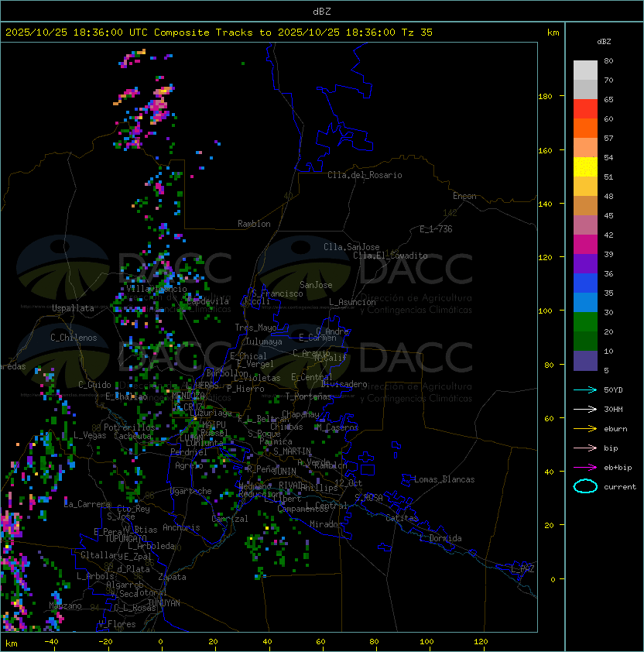
Task: Select the L_Asuncion label
Action: click(352, 302)
